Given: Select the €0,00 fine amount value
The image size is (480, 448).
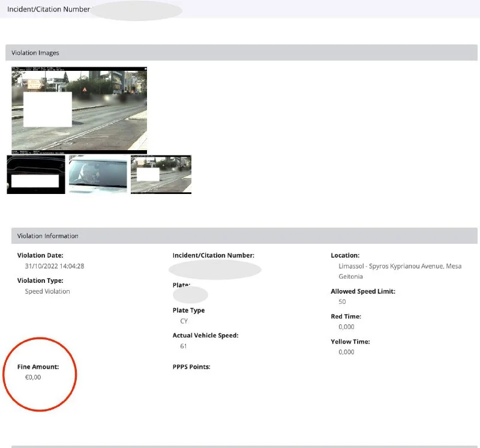Looking at the screenshot, I should pyautogui.click(x=33, y=377).
